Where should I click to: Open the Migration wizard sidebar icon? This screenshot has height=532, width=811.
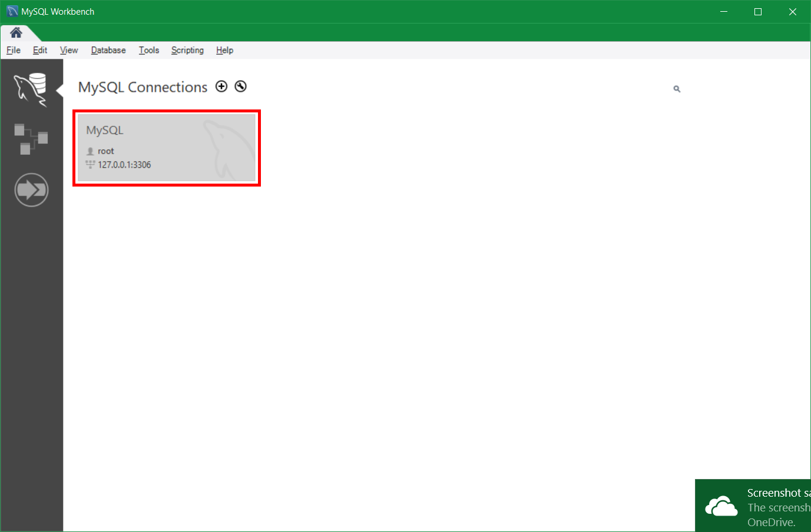(x=31, y=190)
